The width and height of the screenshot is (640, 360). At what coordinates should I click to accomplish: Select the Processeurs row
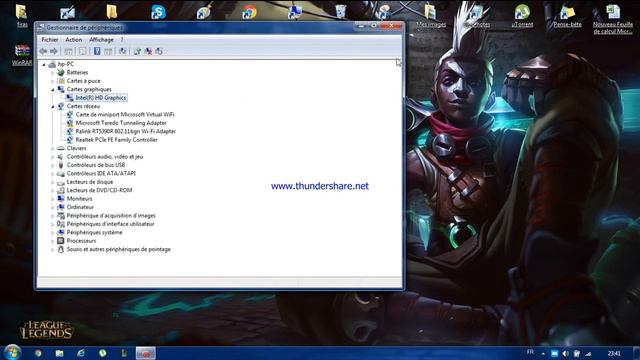[81, 241]
